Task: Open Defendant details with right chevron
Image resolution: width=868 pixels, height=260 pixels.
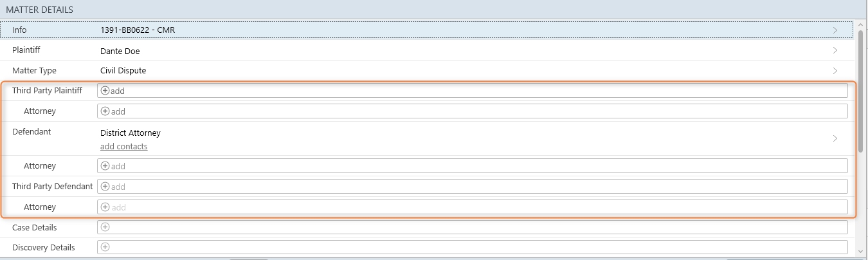Action: [835, 138]
